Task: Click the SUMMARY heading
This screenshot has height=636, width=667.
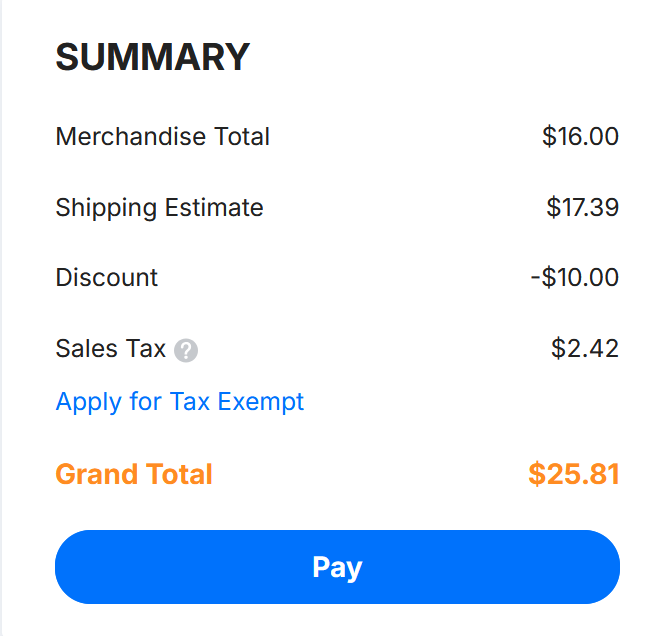Action: click(152, 58)
